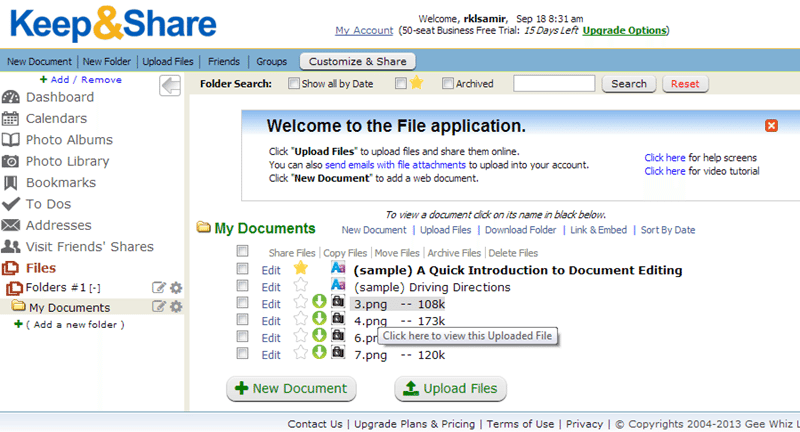
Task: Click Keep&Share logo
Action: click(x=113, y=24)
